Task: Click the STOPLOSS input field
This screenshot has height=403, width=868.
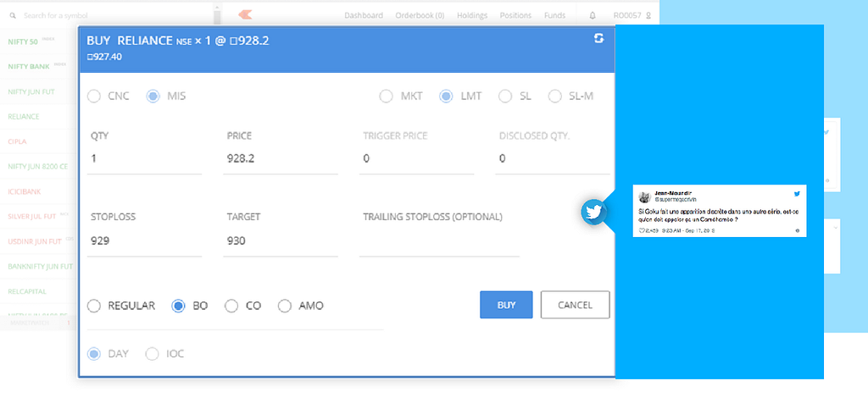Action: pyautogui.click(x=144, y=241)
